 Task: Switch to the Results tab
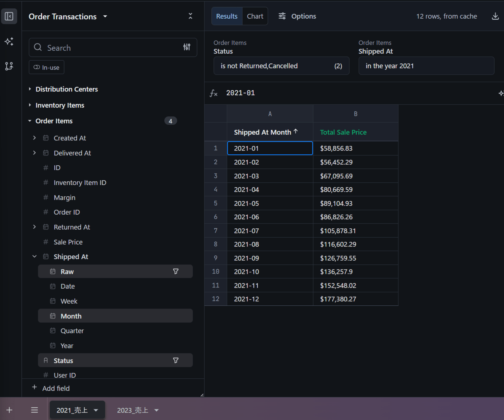(227, 16)
